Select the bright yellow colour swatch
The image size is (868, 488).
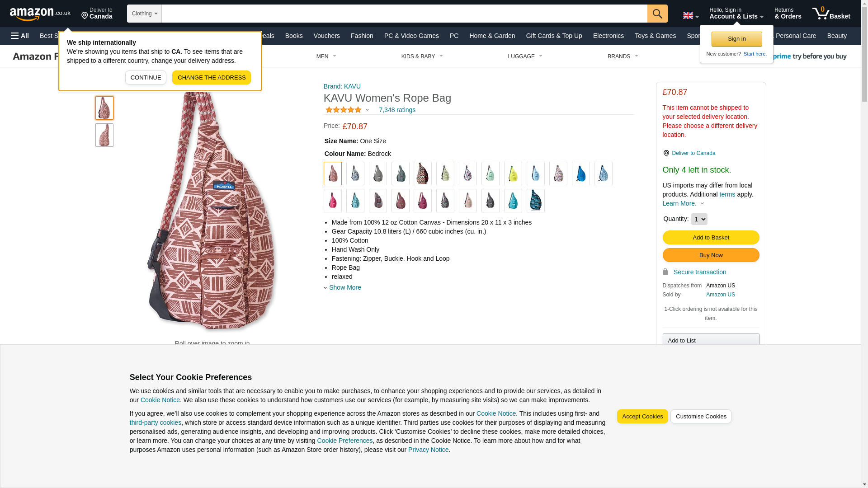coord(513,174)
